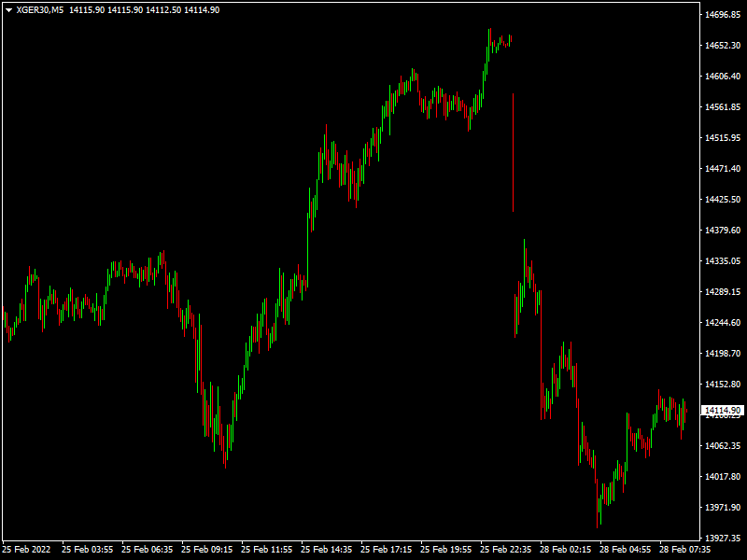Click the 28 Feb 07:35 time label
Image resolution: width=747 pixels, height=560 pixels.
[683, 549]
